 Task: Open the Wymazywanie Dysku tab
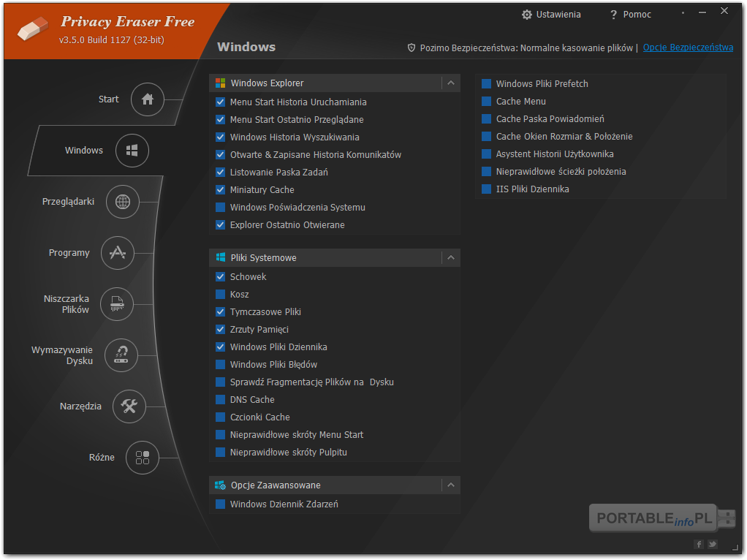click(62, 355)
